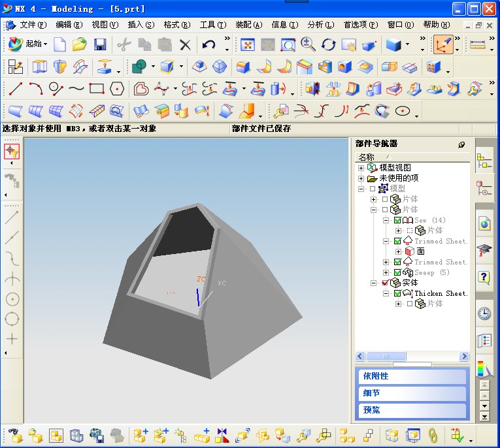Open the Sketch tool icon
500x448 pixels.
(15, 67)
